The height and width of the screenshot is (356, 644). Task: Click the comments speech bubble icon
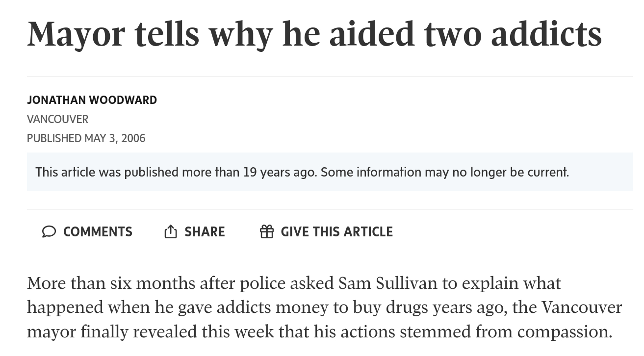click(x=49, y=231)
